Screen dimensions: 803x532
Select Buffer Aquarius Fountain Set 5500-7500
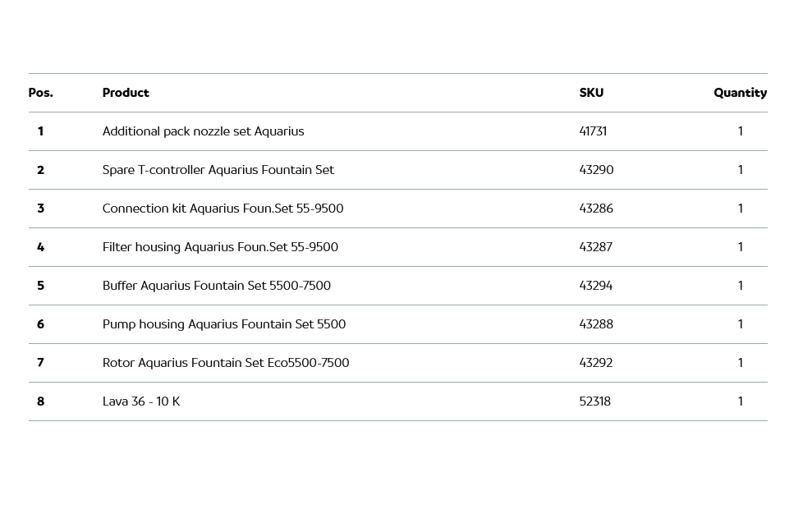tap(217, 286)
